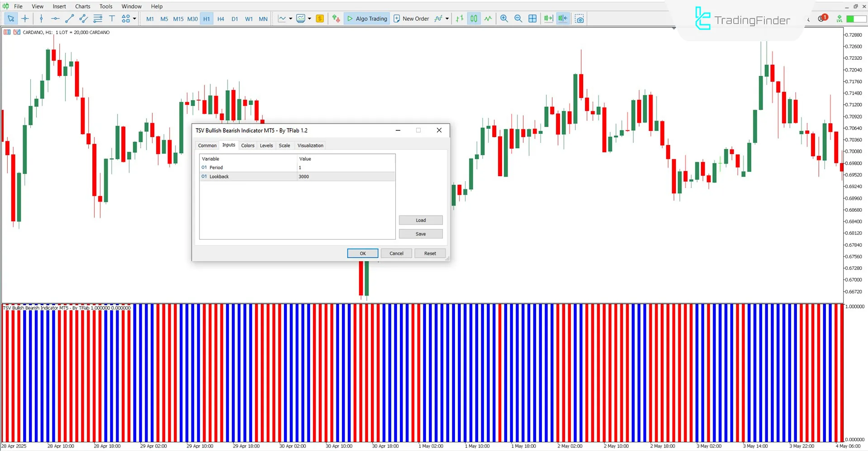868x451 pixels.
Task: Capture a chart screenshot
Action: click(x=579, y=19)
